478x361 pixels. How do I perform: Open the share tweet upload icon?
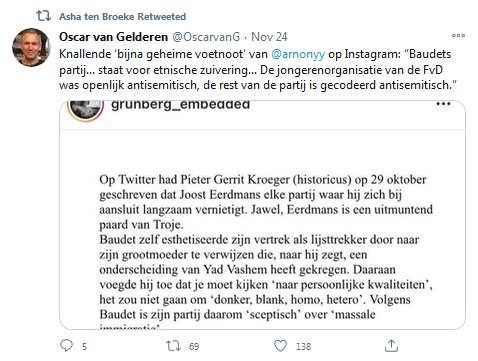391,346
